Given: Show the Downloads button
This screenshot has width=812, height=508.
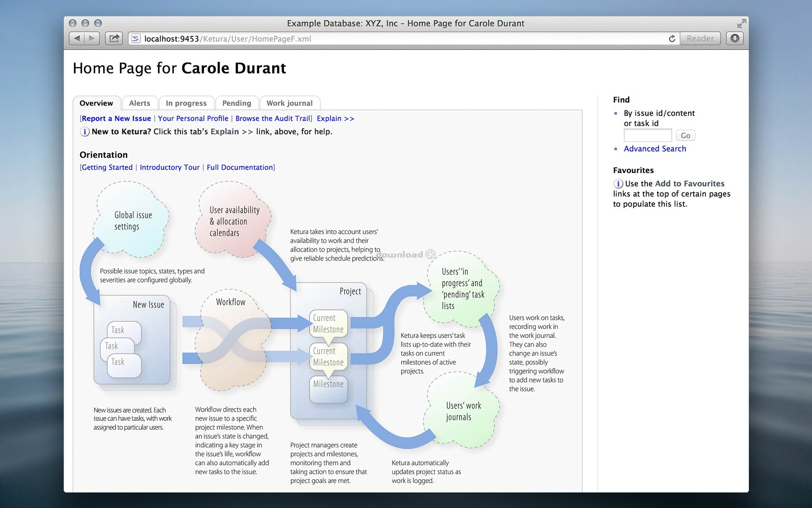Looking at the screenshot, I should click(x=735, y=38).
